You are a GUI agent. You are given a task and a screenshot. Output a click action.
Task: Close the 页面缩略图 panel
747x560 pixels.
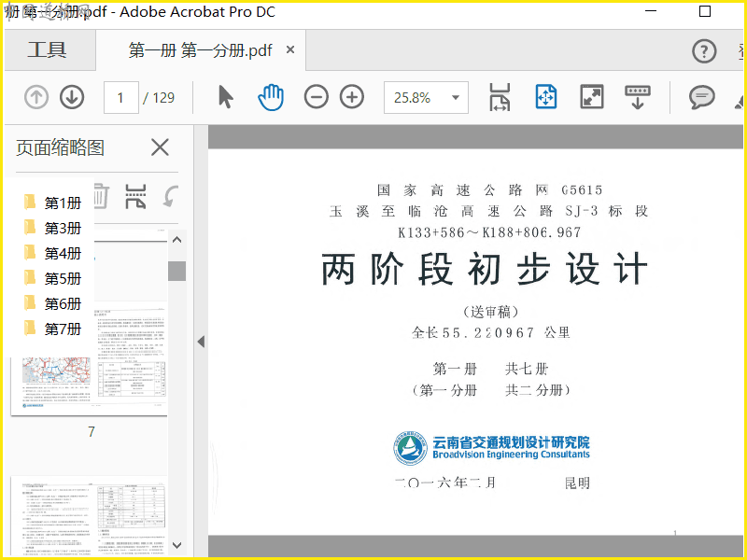tap(160, 147)
